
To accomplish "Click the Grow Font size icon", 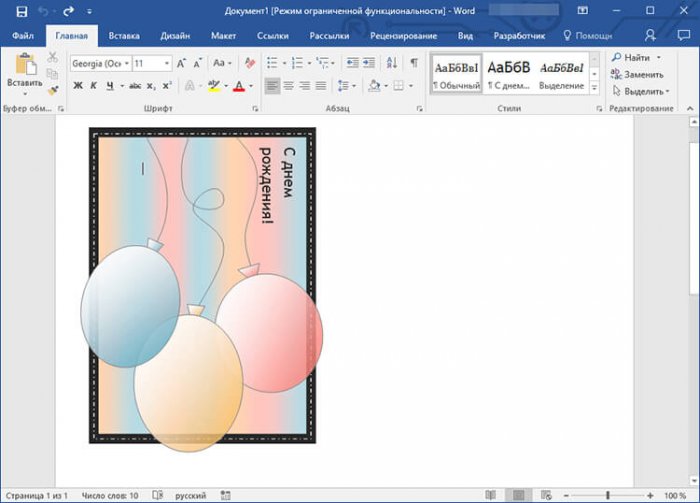I will pyautogui.click(x=181, y=63).
